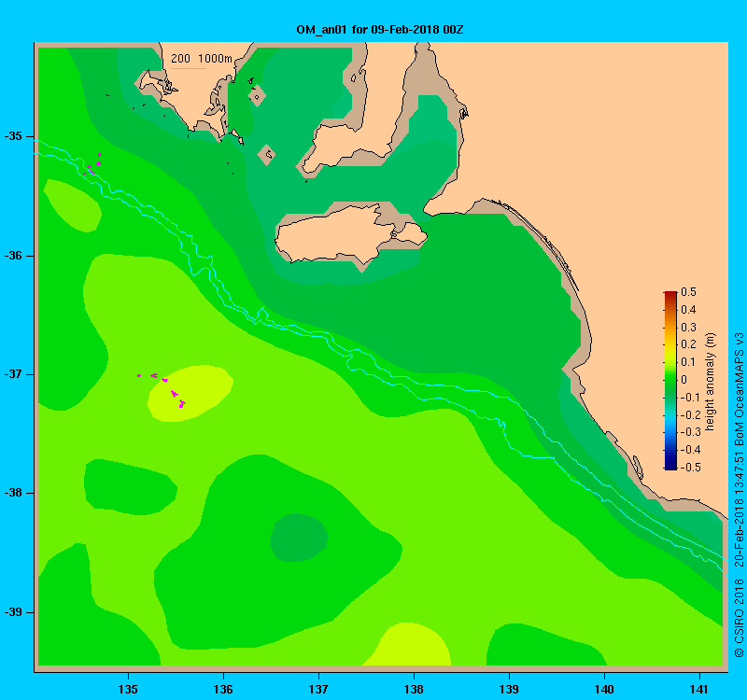Click the -39 latitude axis label
747x700 pixels.
click(x=13, y=612)
